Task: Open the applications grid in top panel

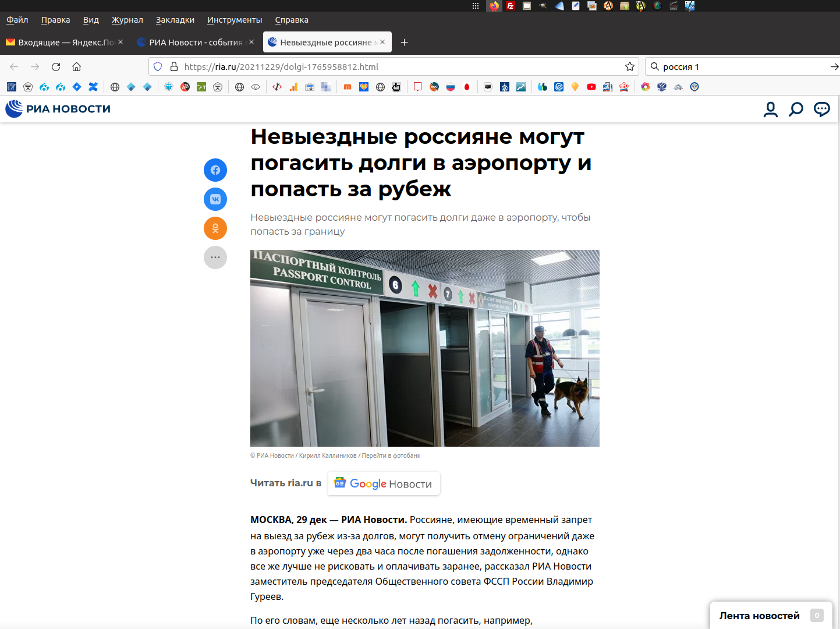Action: tap(476, 6)
